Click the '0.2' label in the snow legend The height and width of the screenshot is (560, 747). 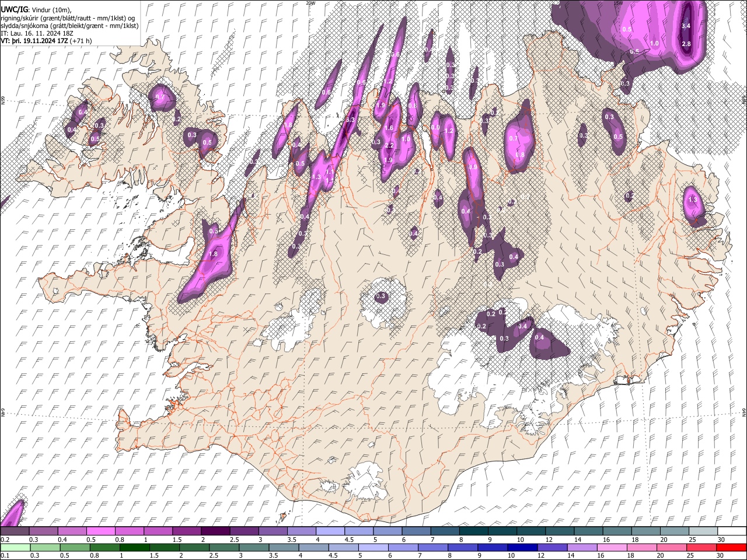6,540
